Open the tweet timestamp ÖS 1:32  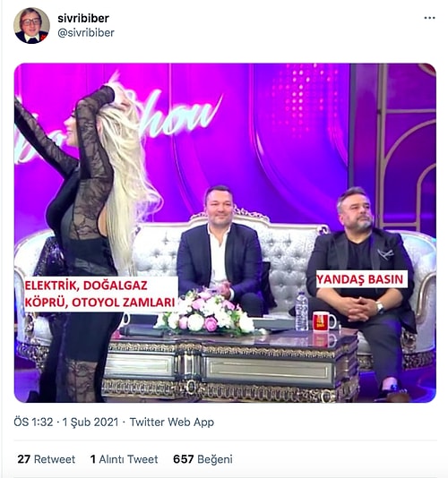point(33,423)
